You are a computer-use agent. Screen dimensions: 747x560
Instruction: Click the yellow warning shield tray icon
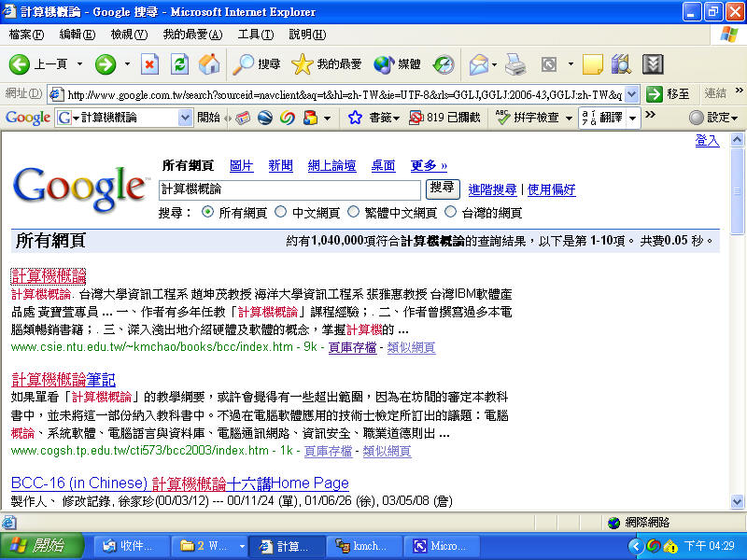click(x=670, y=546)
